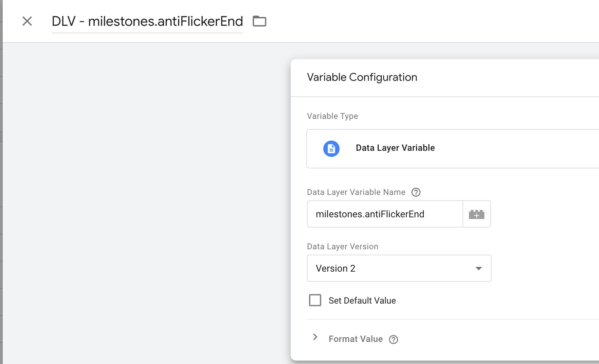Click the Version 2 dropdown arrow

click(x=478, y=269)
